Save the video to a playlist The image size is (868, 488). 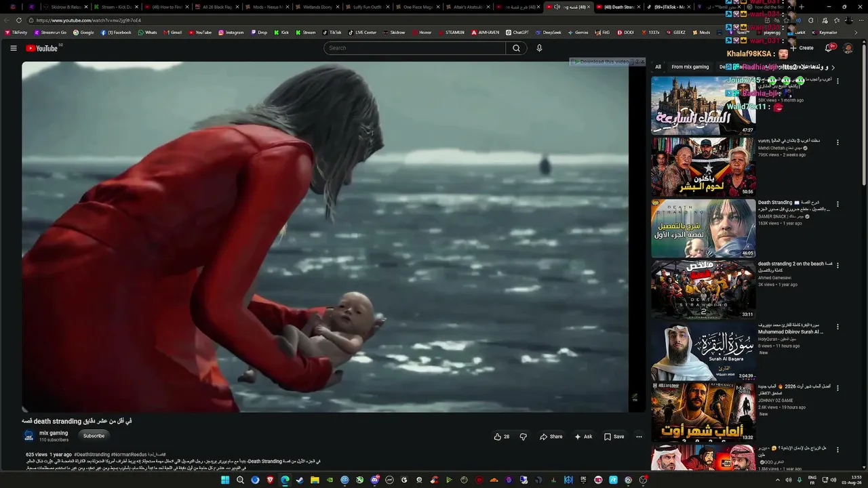pos(614,436)
